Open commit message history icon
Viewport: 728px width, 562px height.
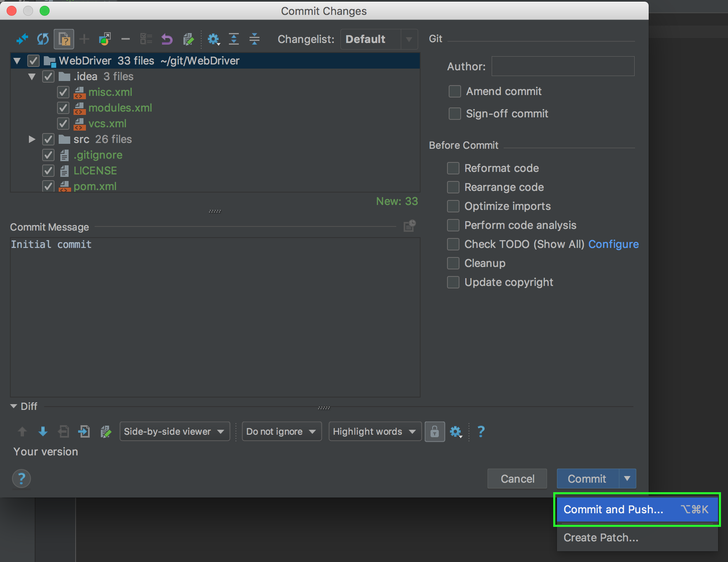click(x=409, y=226)
